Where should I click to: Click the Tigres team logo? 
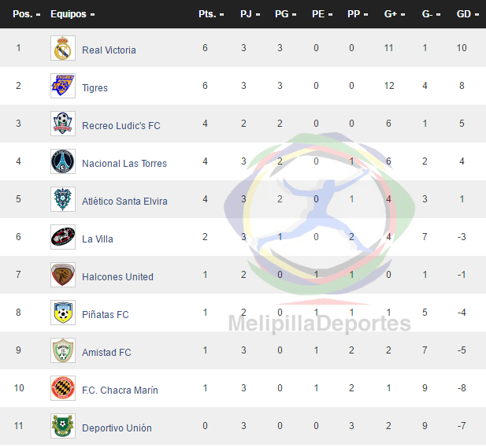point(63,86)
